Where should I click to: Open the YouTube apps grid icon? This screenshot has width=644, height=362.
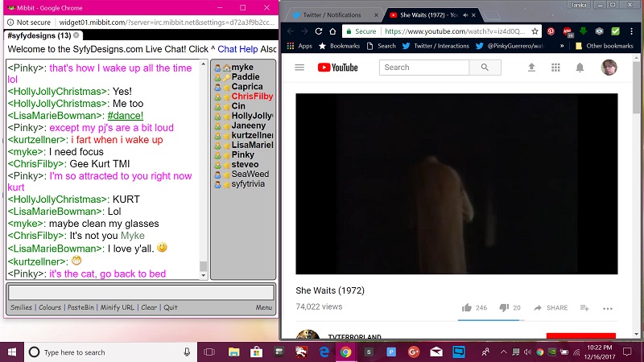click(x=555, y=68)
